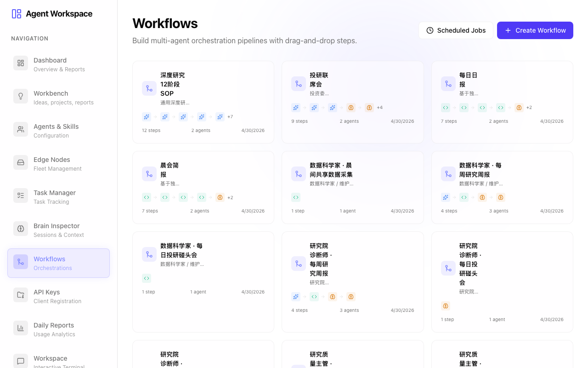588x368 pixels.
Task: Click code step icon in 数据科学家·晨间共享数据采集 card
Action: tap(296, 197)
